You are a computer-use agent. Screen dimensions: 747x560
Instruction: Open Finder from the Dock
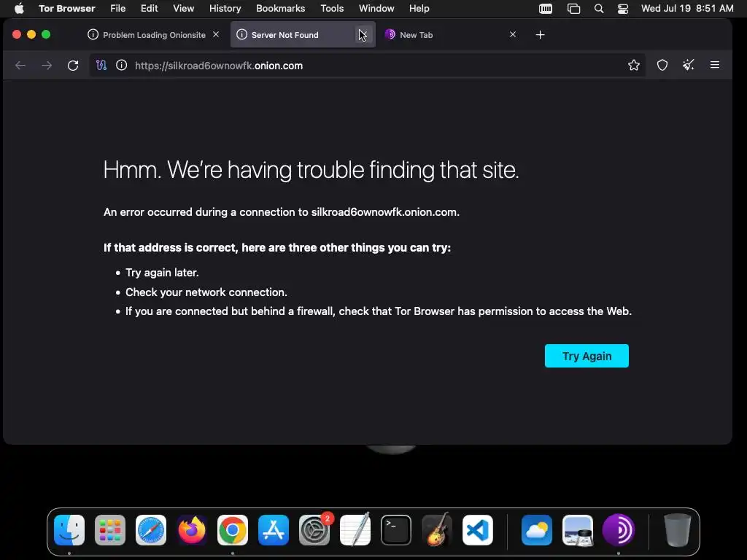[69, 530]
